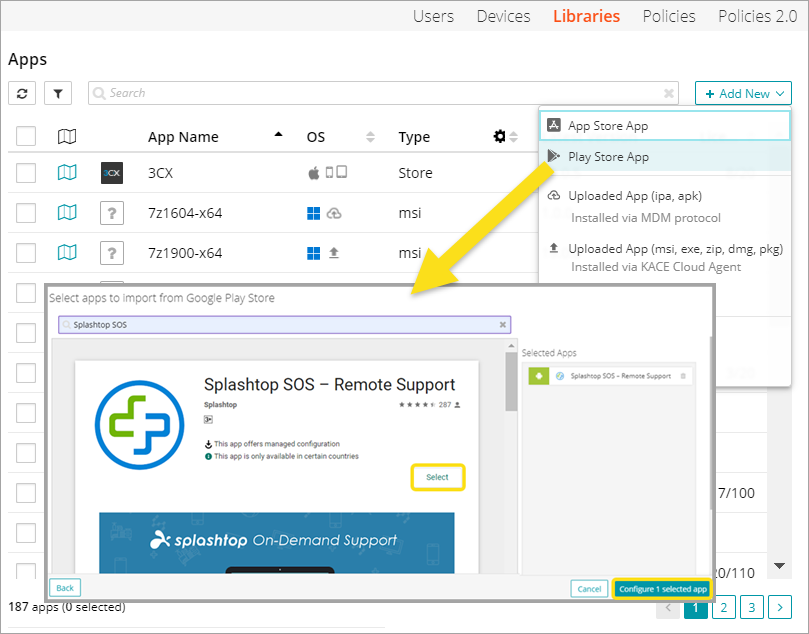Check the select-all apps checkbox
The image size is (809, 634).
26,136
